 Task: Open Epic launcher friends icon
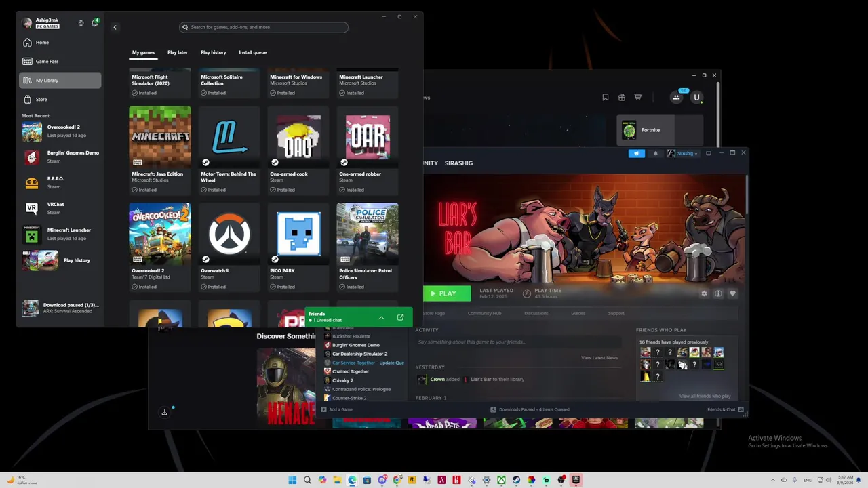676,98
